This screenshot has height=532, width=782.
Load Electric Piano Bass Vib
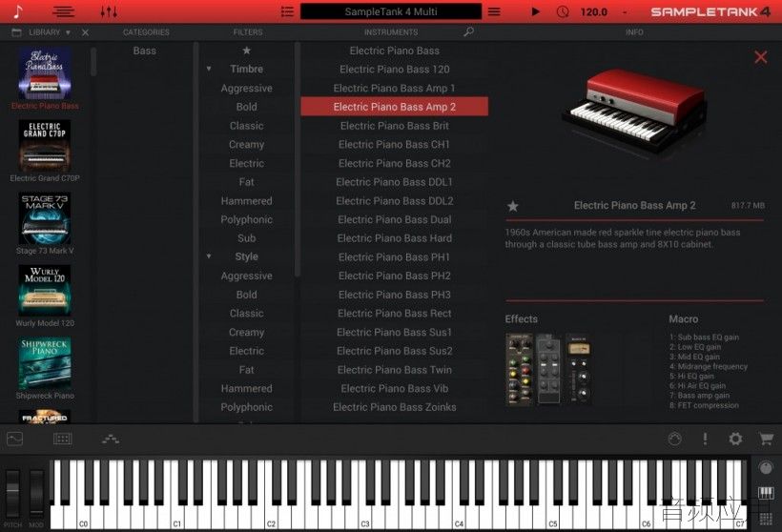[x=395, y=388]
